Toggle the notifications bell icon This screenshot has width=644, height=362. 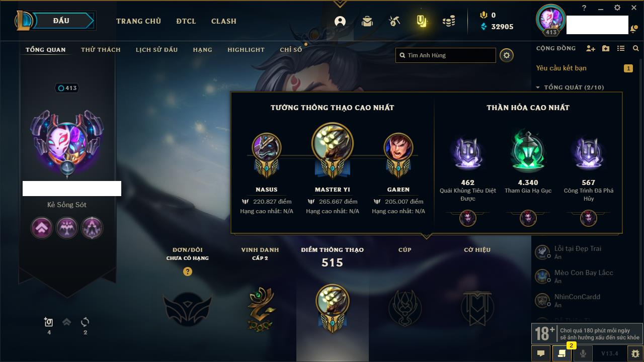[632, 29]
